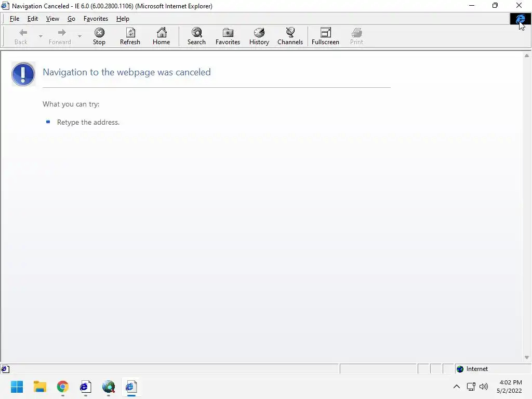Image resolution: width=532 pixels, height=399 pixels.
Task: Open the Edit menu
Action: pos(33,19)
